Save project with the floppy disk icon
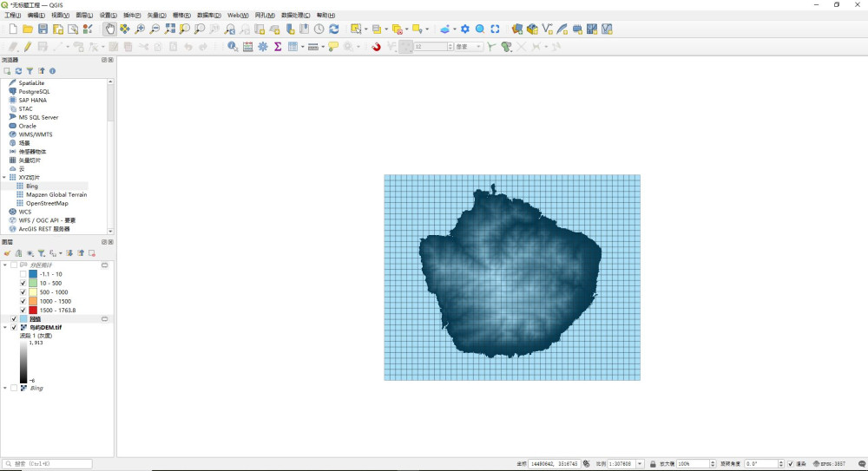868x471 pixels. pos(43,29)
